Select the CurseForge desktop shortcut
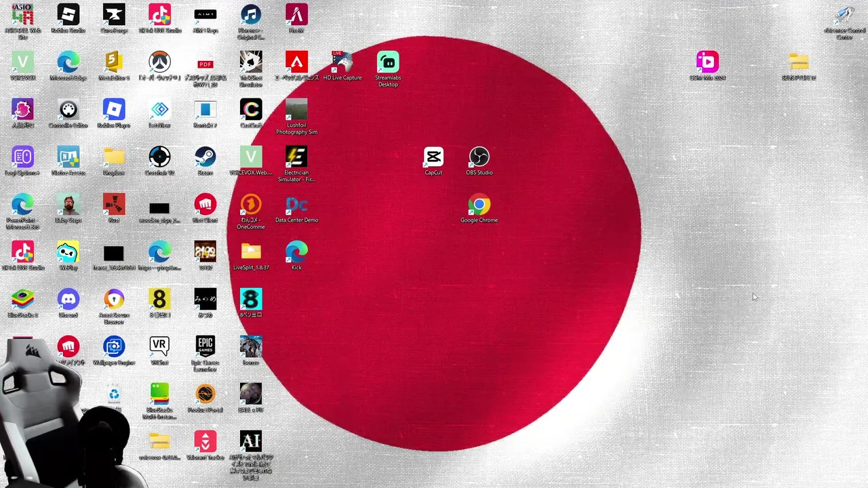Image resolution: width=868 pixels, height=488 pixels. click(x=114, y=15)
